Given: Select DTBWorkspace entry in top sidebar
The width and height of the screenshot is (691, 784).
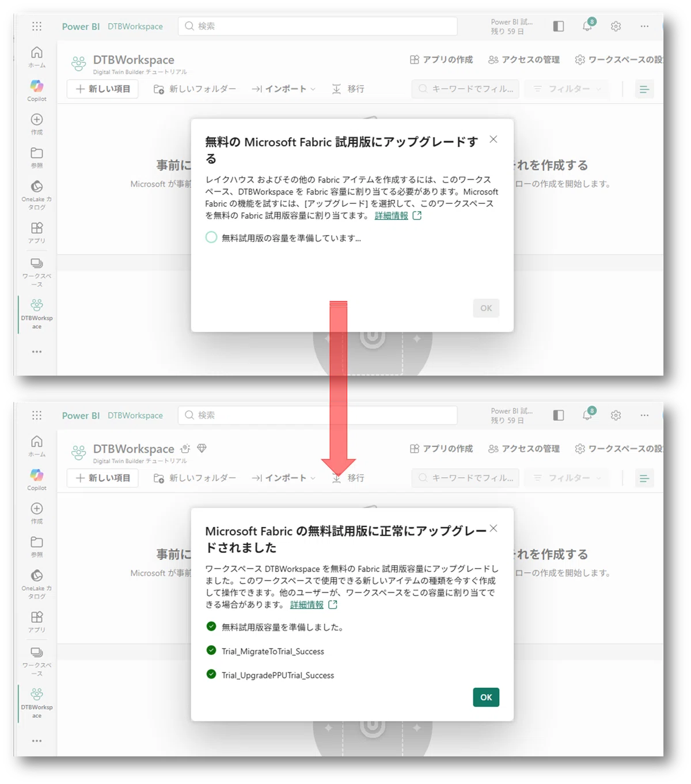Looking at the screenshot, I should point(37,313).
